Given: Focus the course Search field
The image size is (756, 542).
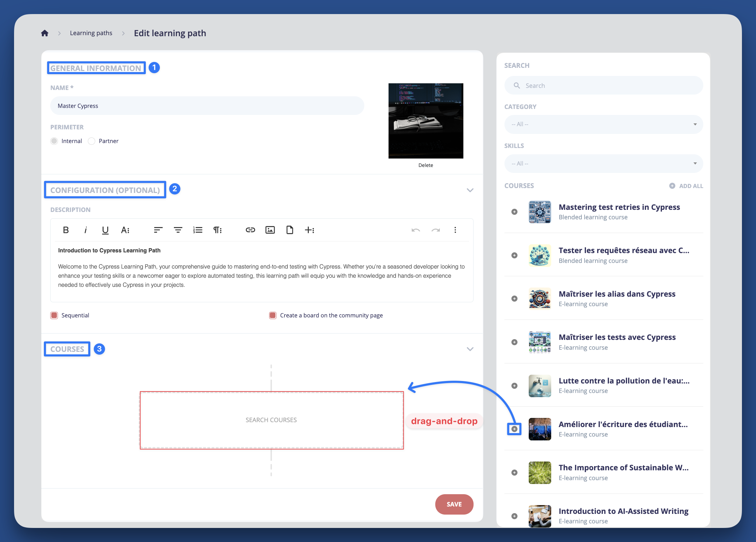Looking at the screenshot, I should coord(604,85).
